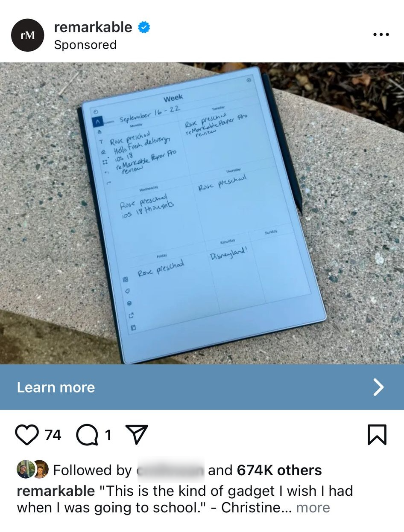Open remarkable username in post header
This screenshot has height=532, width=404.
(x=93, y=27)
